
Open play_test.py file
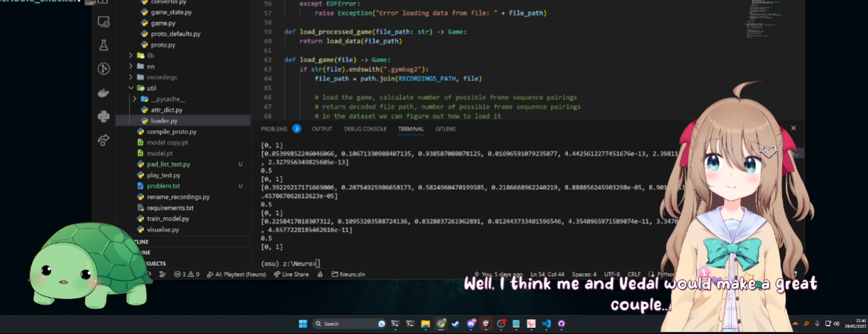pos(164,175)
